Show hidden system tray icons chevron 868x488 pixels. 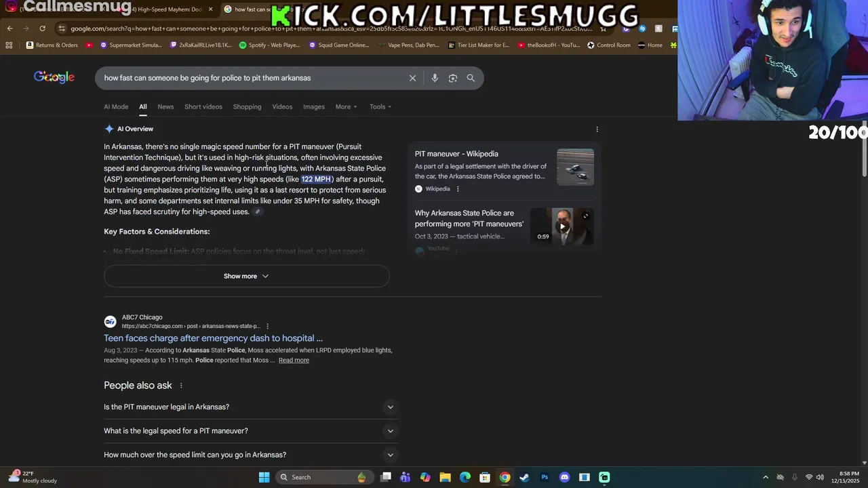pyautogui.click(x=766, y=477)
